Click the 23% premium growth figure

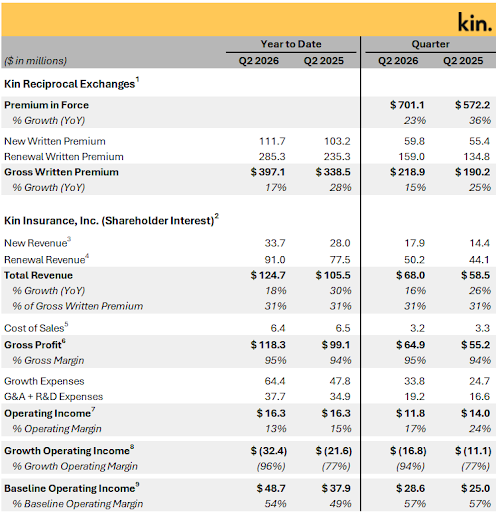[x=415, y=120]
